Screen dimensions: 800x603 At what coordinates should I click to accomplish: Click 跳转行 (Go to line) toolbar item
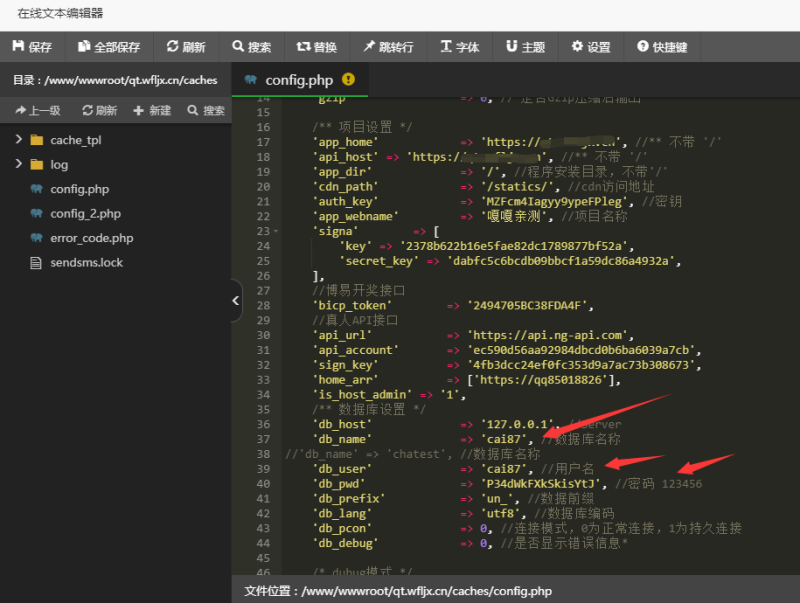click(388, 47)
